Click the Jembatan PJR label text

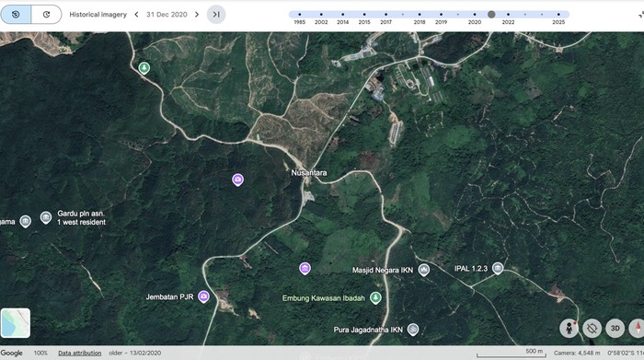pos(169,296)
